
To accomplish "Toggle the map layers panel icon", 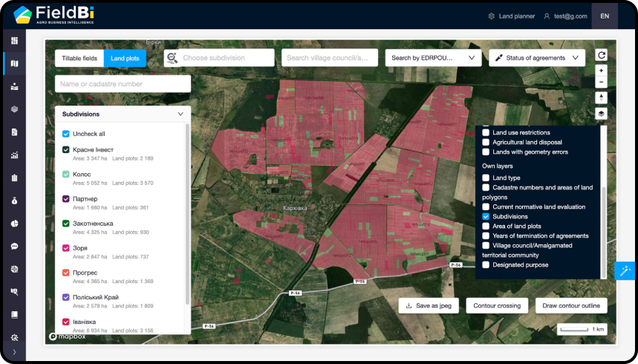I will (602, 114).
